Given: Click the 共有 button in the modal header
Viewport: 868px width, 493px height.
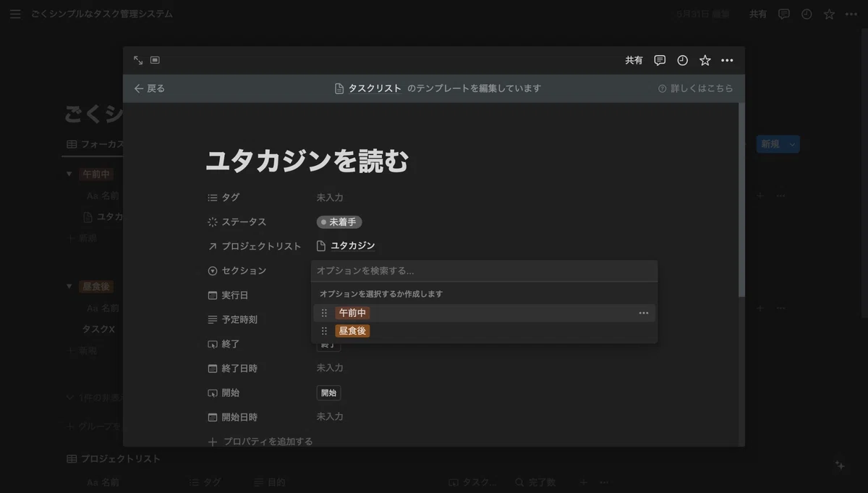Looking at the screenshot, I should [x=634, y=60].
